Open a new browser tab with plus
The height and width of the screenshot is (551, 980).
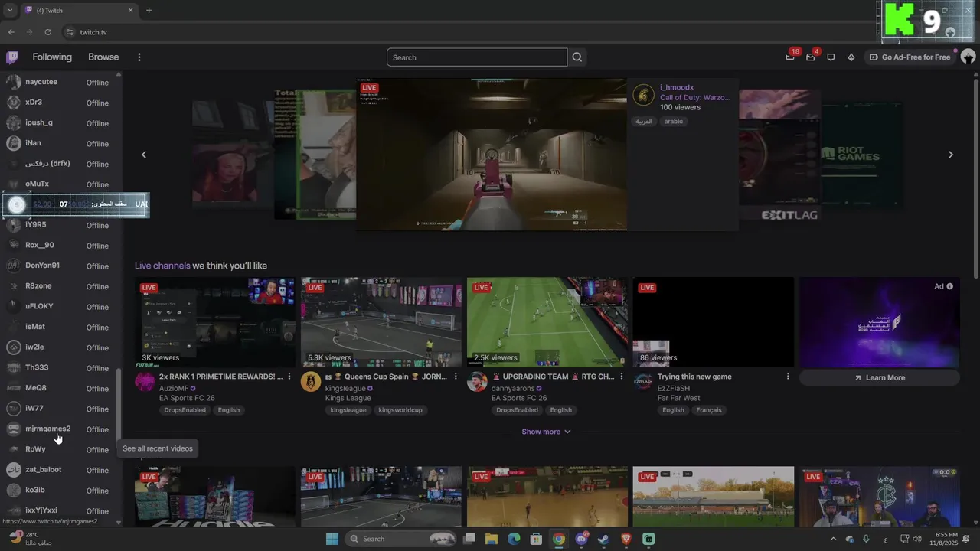pos(149,11)
